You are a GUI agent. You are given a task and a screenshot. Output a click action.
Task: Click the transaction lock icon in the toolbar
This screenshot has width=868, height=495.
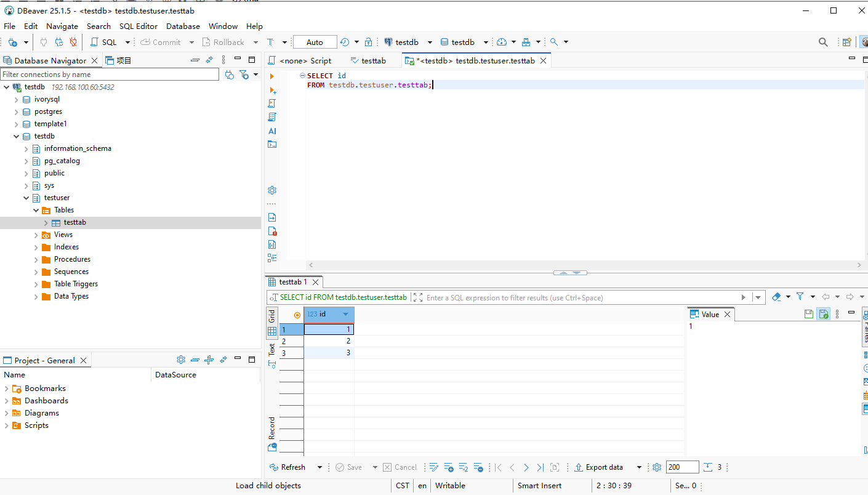368,42
